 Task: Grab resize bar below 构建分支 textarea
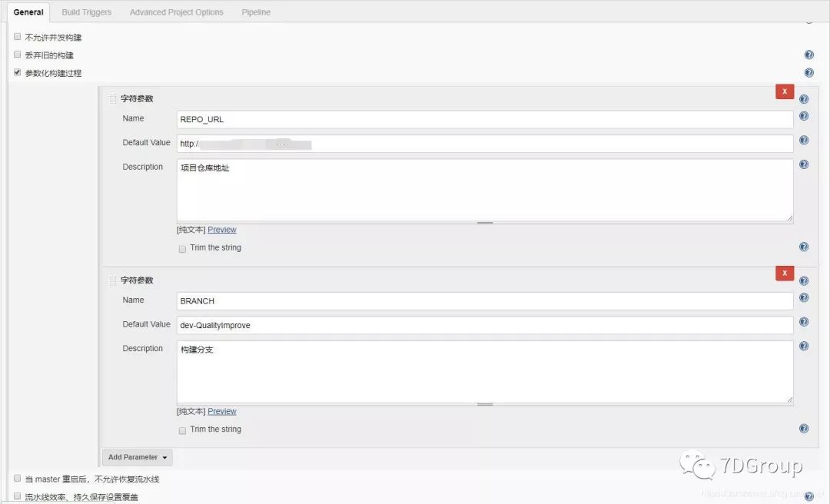485,404
